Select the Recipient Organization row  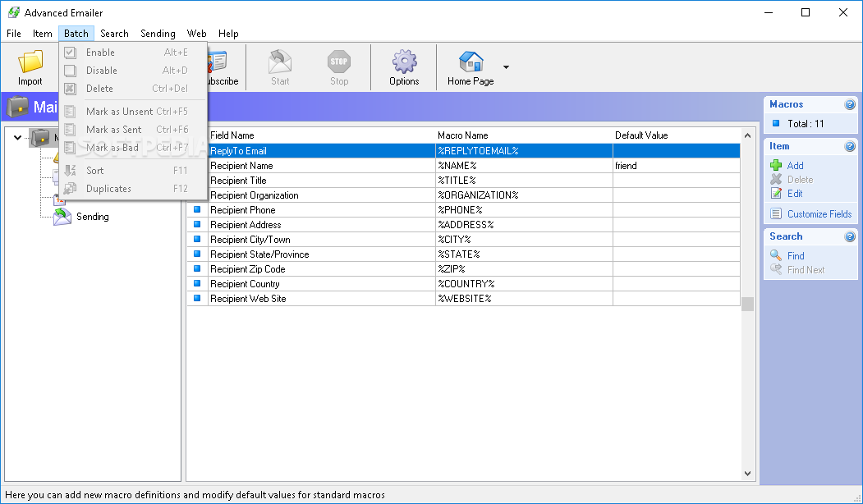(x=463, y=195)
